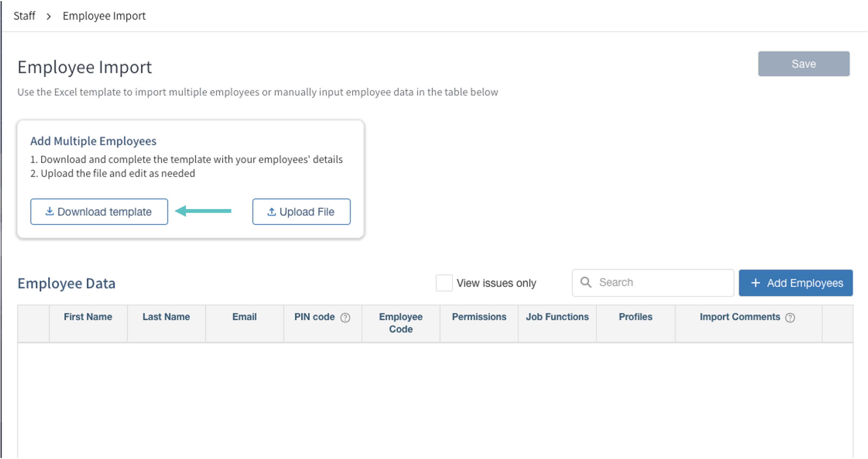Image resolution: width=868 pixels, height=459 pixels.
Task: Go to Staff in the breadcrumb
Action: pos(24,16)
